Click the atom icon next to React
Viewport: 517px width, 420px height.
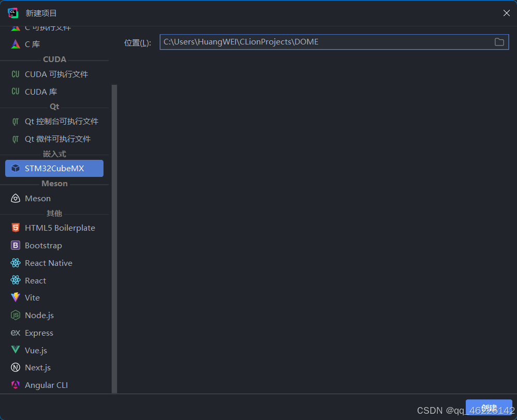(x=16, y=280)
